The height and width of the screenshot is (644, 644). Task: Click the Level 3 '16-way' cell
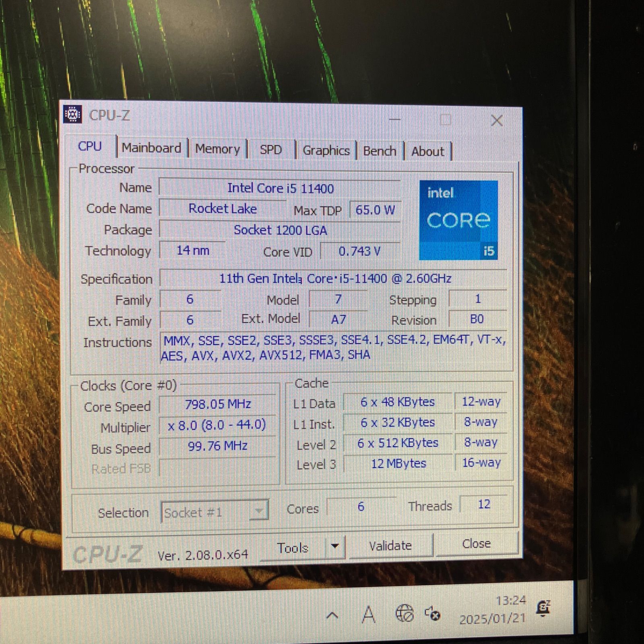point(481,463)
